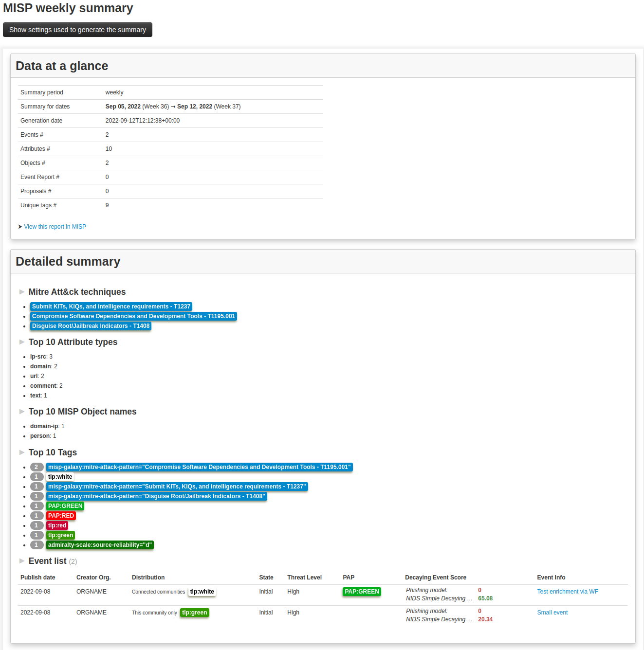644x650 pixels.
Task: Click misp-galaxy Submit KITs tag in Top Tags
Action: [x=177, y=487]
